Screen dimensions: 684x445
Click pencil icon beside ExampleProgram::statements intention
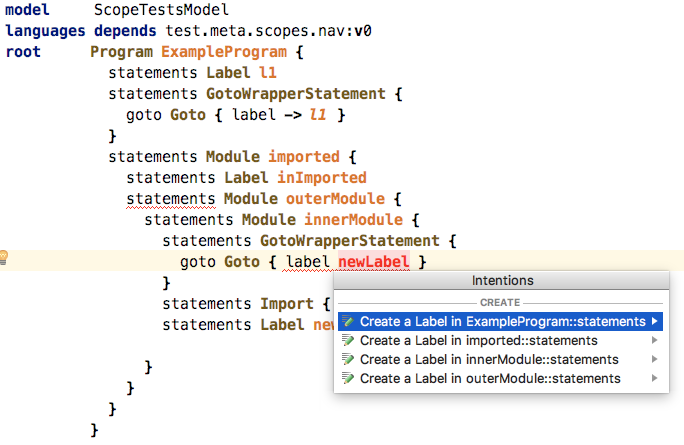tap(347, 322)
